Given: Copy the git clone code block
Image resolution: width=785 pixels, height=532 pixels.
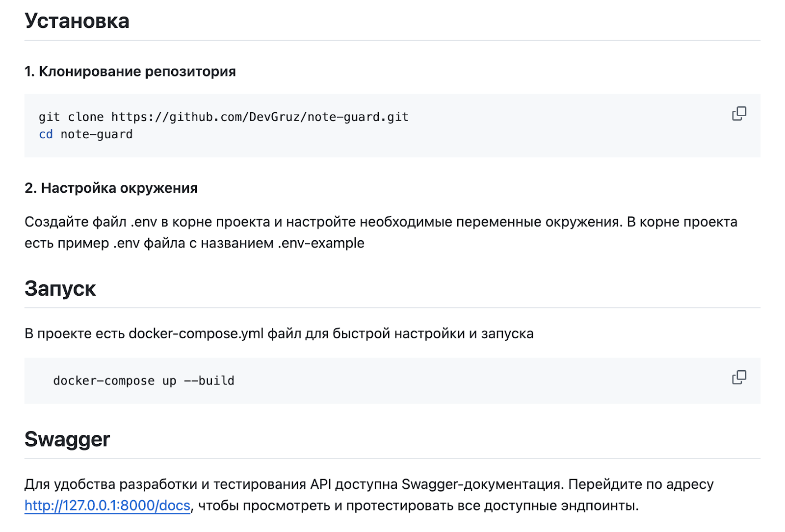Looking at the screenshot, I should pyautogui.click(x=739, y=114).
